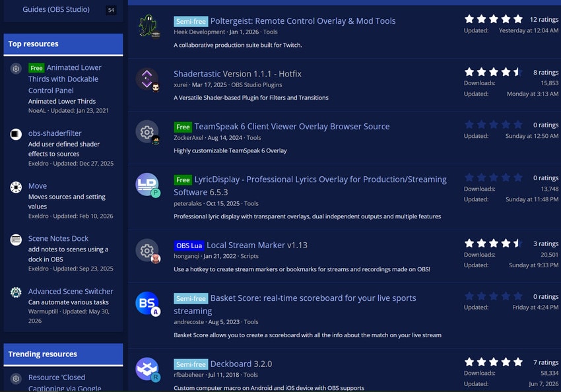The width and height of the screenshot is (561, 392).
Task: Click Free tag on TeamSpeak 6 overlay
Action: click(183, 127)
